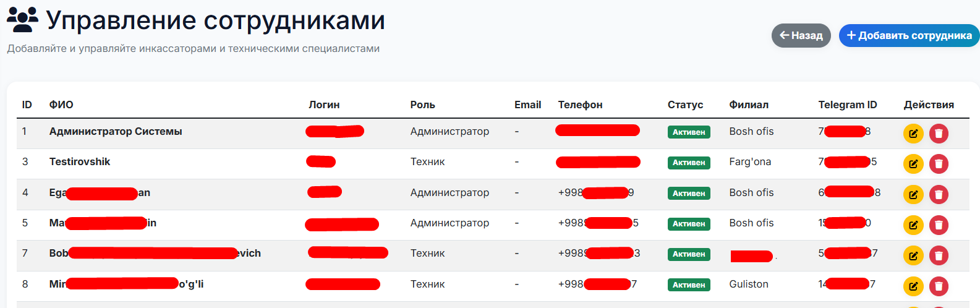Click the Farg'ona branch cell
980x308 pixels.
(x=750, y=162)
